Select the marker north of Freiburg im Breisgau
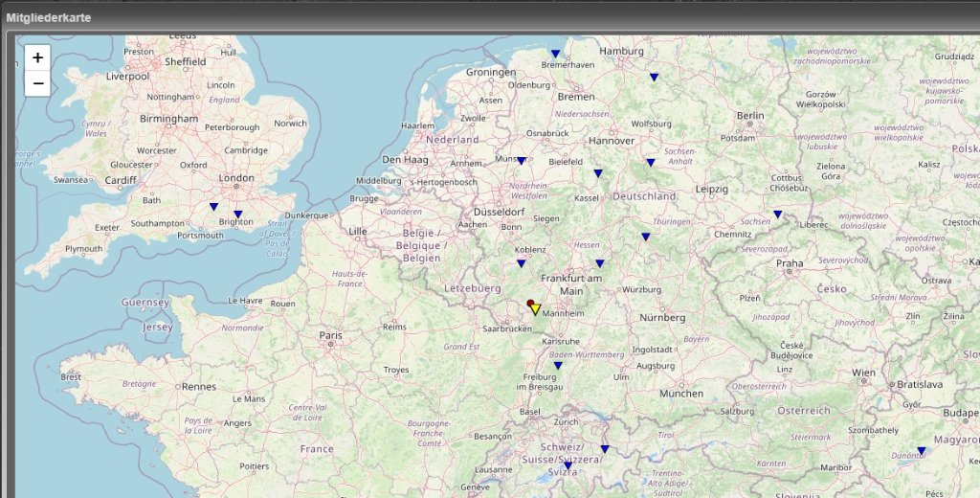Image resolution: width=980 pixels, height=498 pixels. [x=558, y=365]
